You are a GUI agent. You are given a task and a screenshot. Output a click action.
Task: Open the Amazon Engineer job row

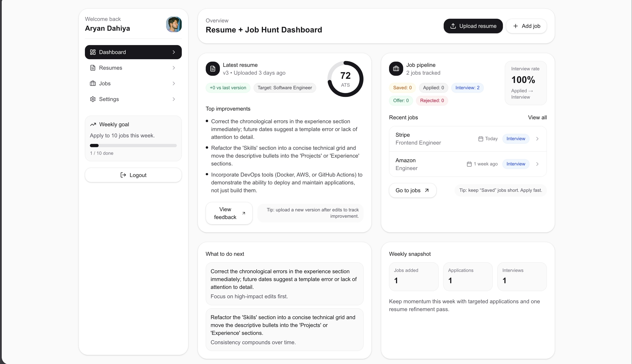pos(468,164)
